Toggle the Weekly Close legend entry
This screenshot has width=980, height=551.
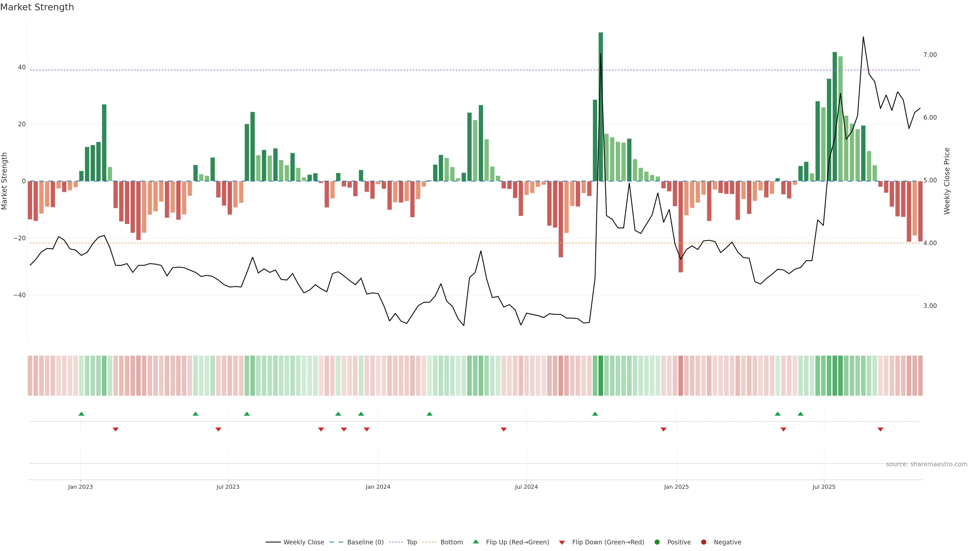click(x=303, y=542)
